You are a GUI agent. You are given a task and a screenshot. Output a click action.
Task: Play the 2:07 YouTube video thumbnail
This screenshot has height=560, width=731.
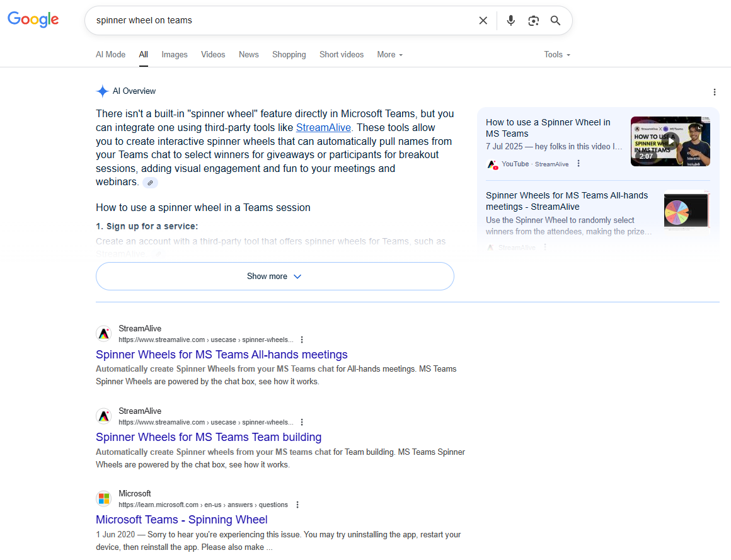670,141
